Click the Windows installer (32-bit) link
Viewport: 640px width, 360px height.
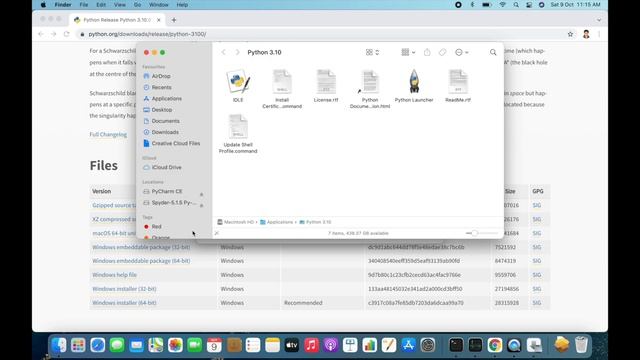pyautogui.click(x=124, y=289)
